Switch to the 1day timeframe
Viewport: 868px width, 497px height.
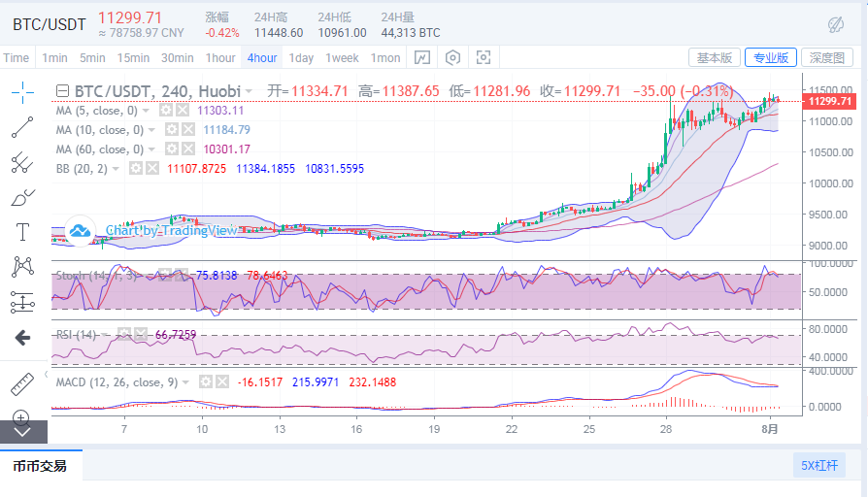click(301, 58)
